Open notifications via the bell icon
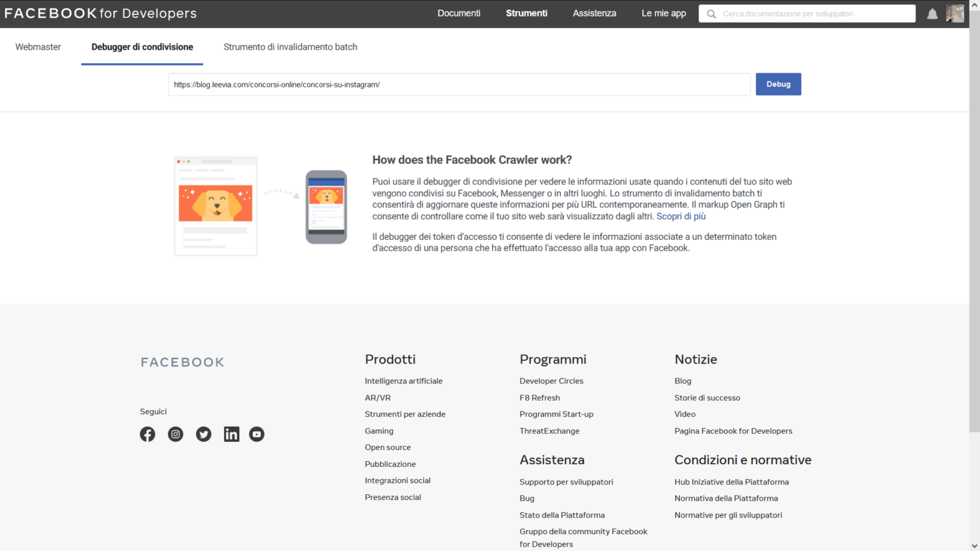This screenshot has height=551, width=980. pos(932,13)
